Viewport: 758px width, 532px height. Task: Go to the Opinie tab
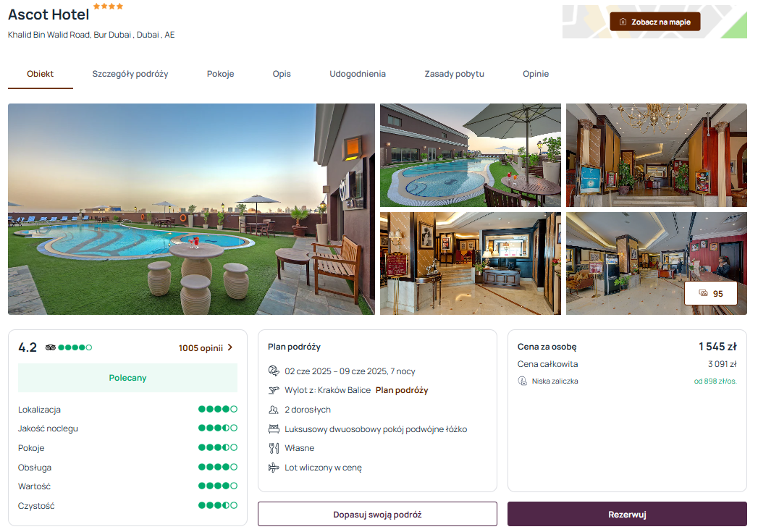click(x=536, y=74)
